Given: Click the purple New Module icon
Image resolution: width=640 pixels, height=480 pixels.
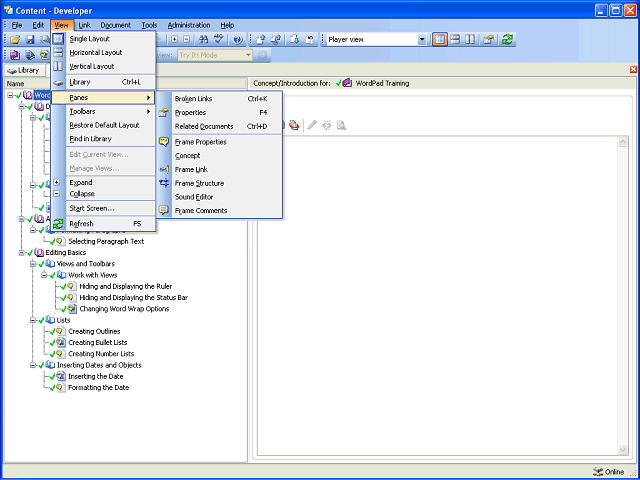Looking at the screenshot, I should click(x=15, y=55).
